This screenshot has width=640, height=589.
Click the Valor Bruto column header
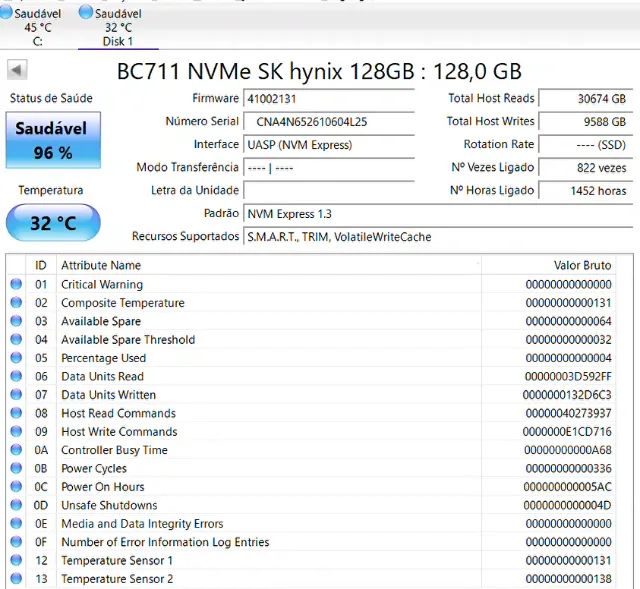pyautogui.click(x=549, y=265)
